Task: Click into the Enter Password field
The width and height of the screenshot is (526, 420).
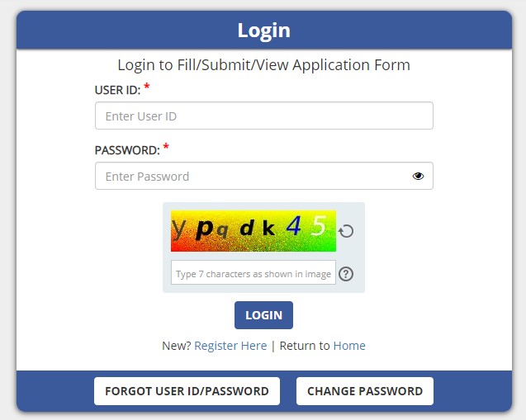Action: (x=252, y=176)
